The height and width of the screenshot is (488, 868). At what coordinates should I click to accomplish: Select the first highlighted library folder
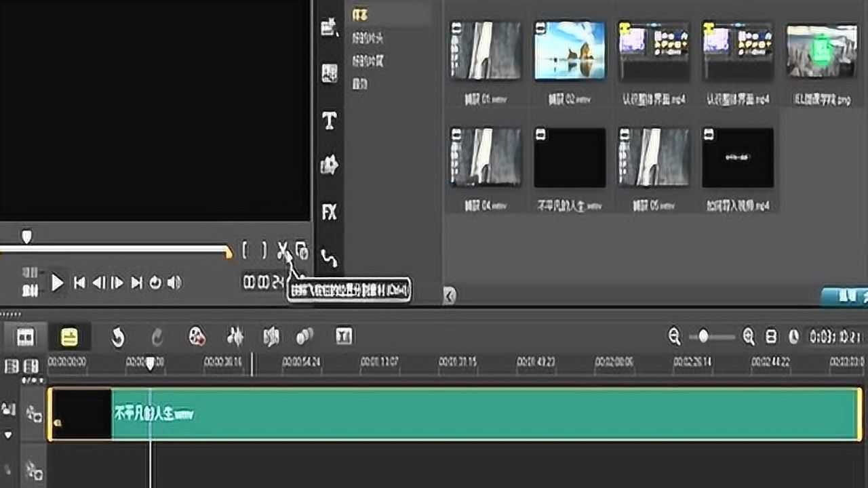pyautogui.click(x=388, y=14)
